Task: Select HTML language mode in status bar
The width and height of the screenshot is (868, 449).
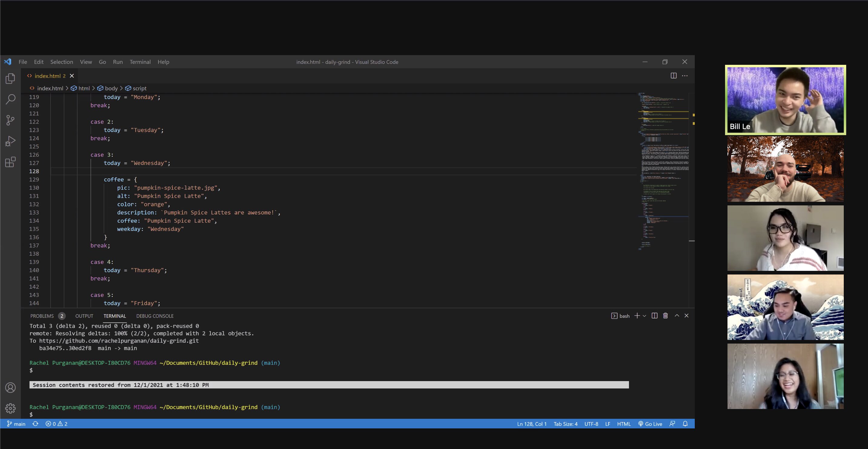Action: pos(623,424)
